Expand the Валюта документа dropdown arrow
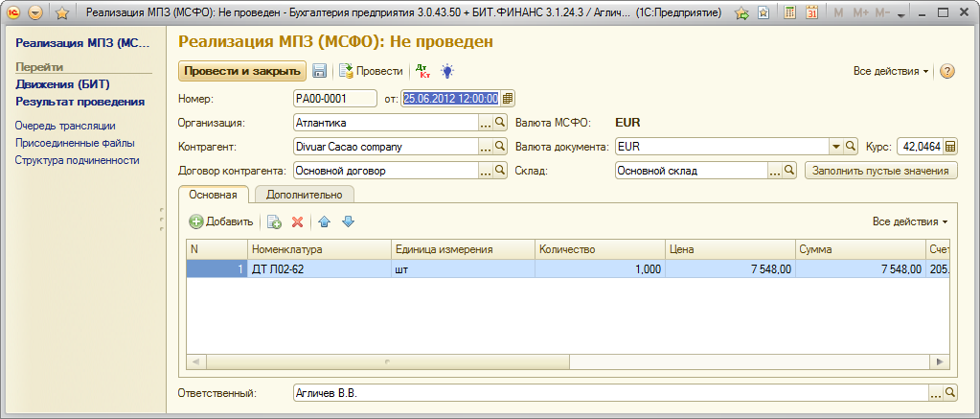Image resolution: width=980 pixels, height=419 pixels. (836, 147)
